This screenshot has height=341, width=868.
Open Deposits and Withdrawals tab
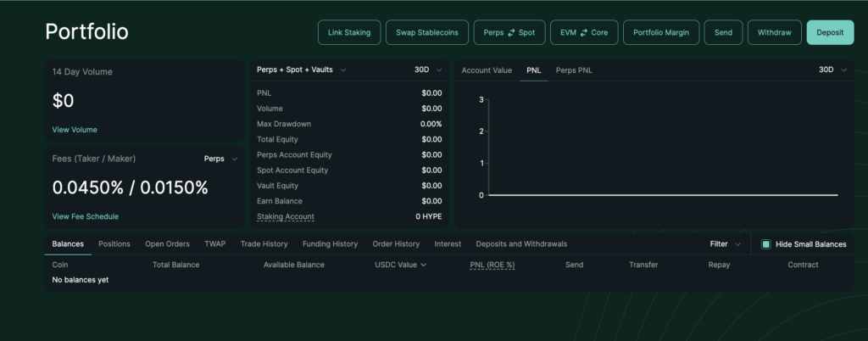tap(521, 244)
